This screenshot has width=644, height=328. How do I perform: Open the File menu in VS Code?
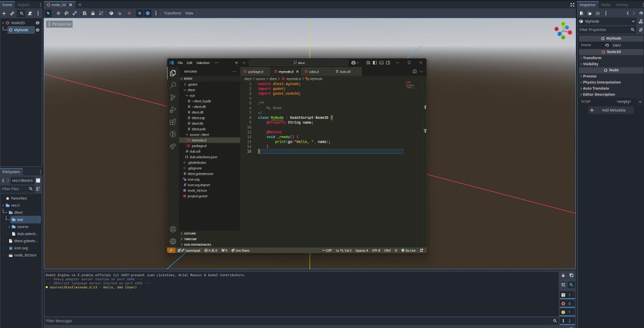tap(180, 63)
